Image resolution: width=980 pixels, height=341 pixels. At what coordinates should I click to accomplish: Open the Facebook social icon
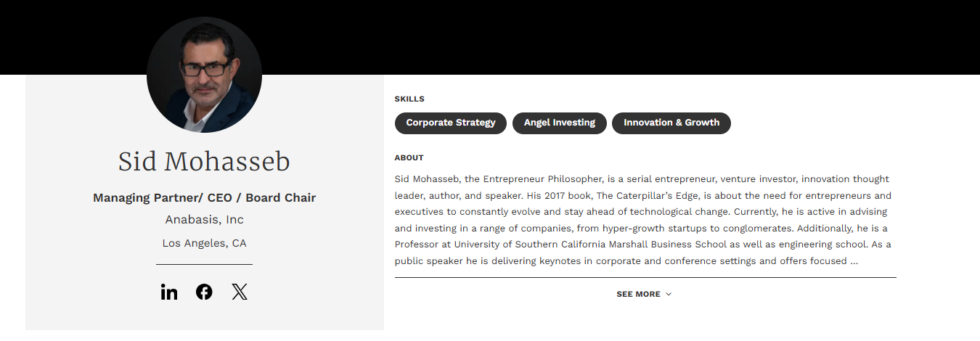click(204, 292)
